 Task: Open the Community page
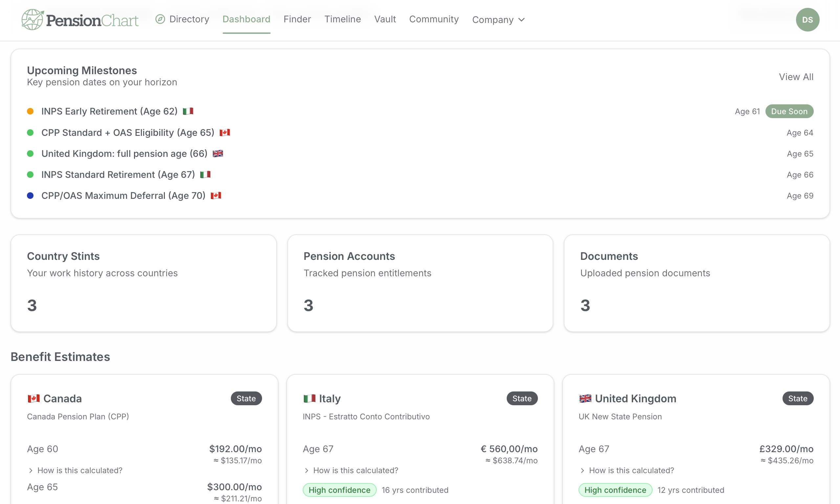(x=434, y=19)
